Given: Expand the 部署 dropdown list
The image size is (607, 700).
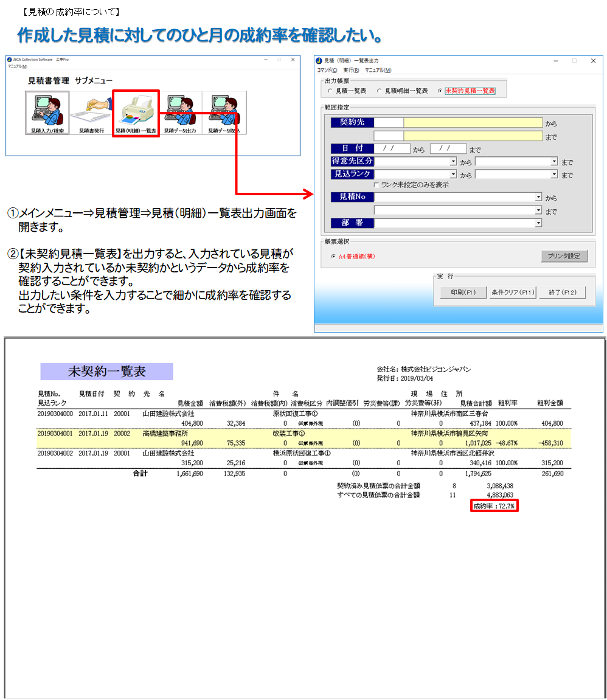Looking at the screenshot, I should (x=538, y=223).
